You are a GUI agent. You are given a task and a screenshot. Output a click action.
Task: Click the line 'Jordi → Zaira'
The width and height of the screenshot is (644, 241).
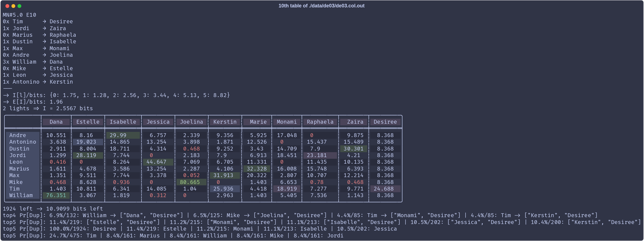click(35, 28)
